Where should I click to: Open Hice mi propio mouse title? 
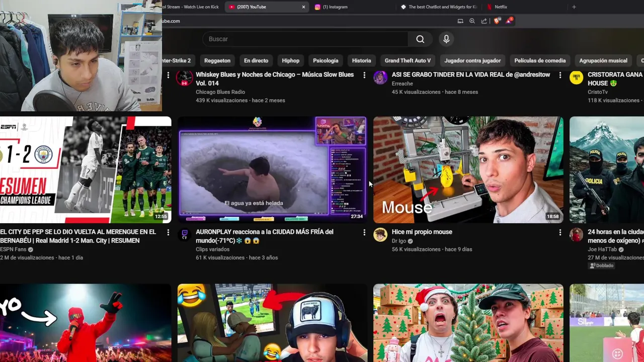(422, 232)
